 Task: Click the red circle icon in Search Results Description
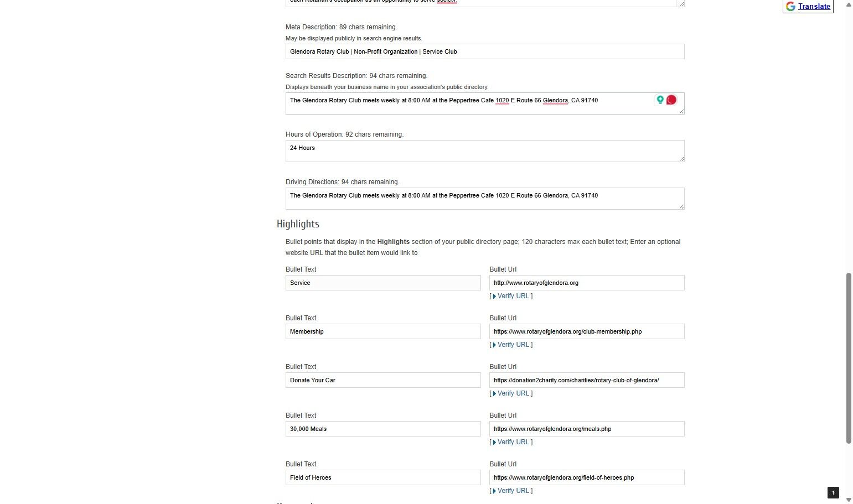(671, 100)
